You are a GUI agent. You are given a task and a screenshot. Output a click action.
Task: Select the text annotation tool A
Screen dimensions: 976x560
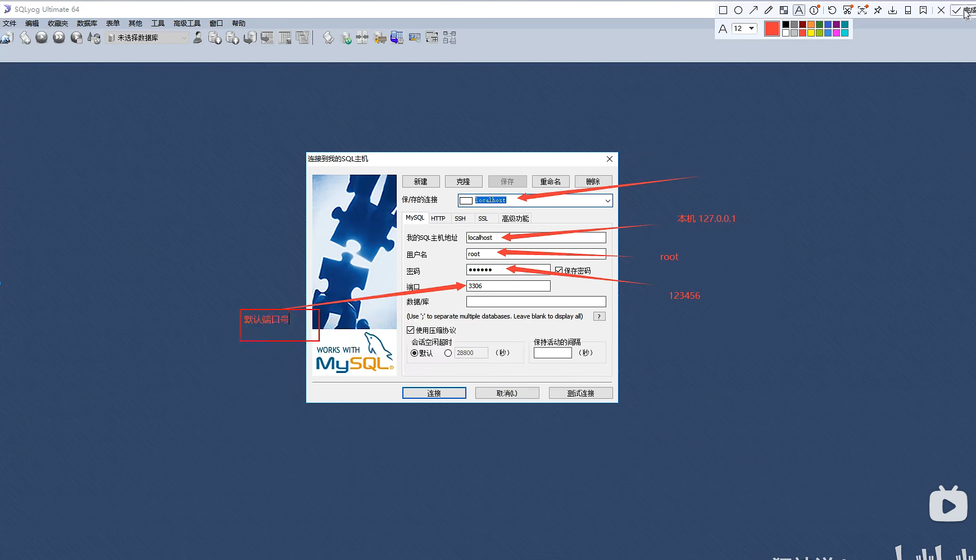pos(799,10)
